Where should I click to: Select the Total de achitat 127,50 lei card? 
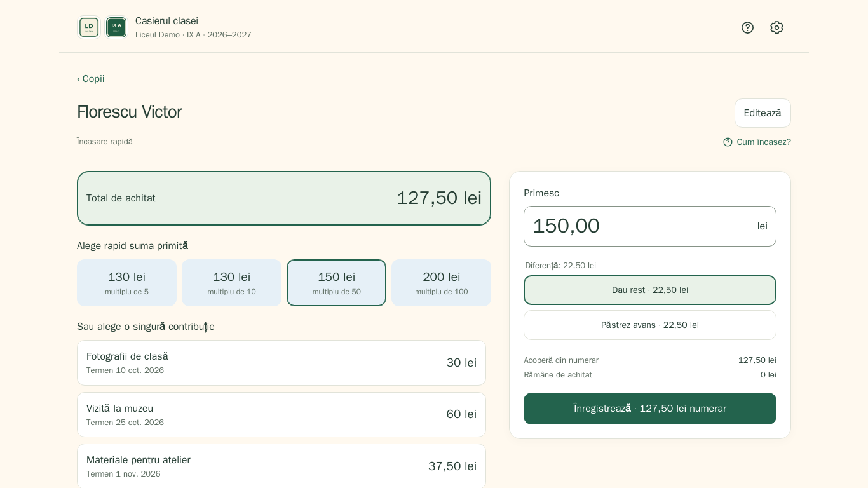tap(284, 198)
